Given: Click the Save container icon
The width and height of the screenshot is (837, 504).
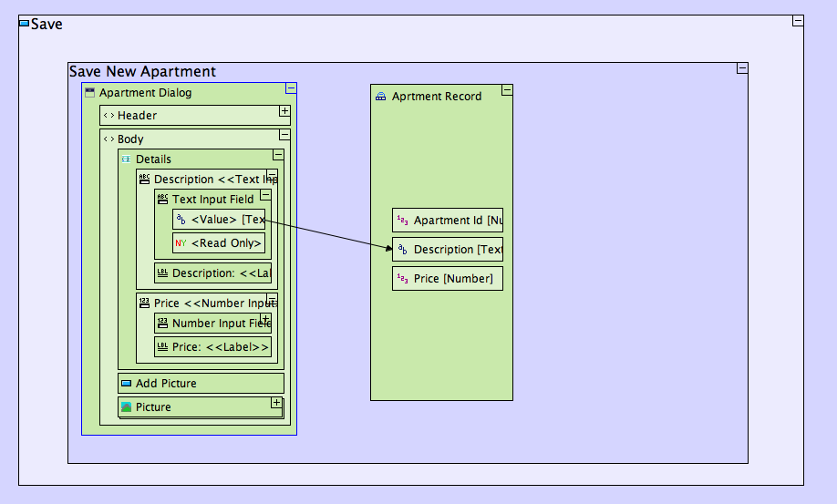Looking at the screenshot, I should pyautogui.click(x=24, y=24).
